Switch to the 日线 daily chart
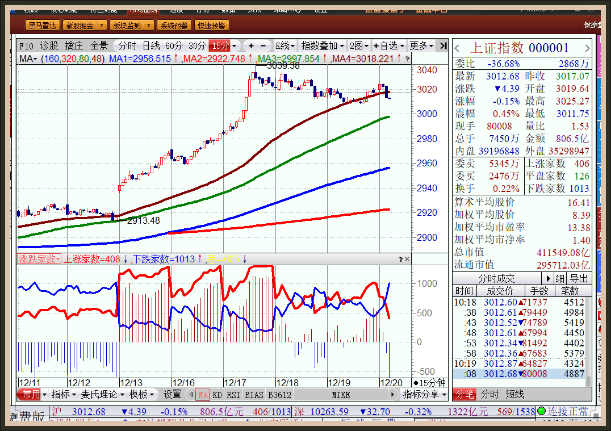This screenshot has height=431, width=611. point(151,46)
